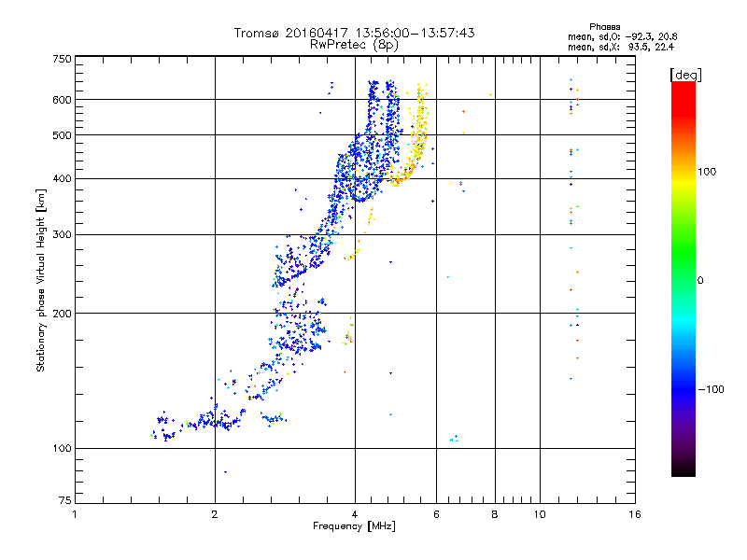
Task: Click the y-axis tick label '200'
Action: [x=62, y=314]
